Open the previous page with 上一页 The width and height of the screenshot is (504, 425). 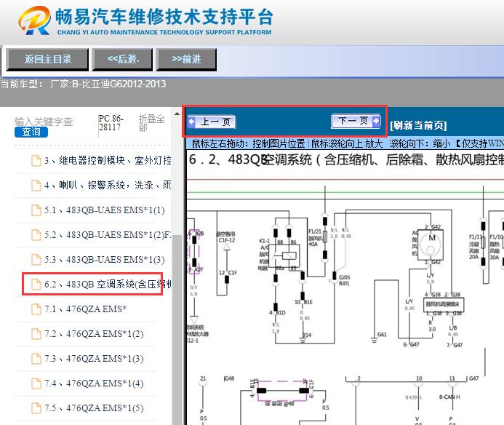[x=212, y=122]
